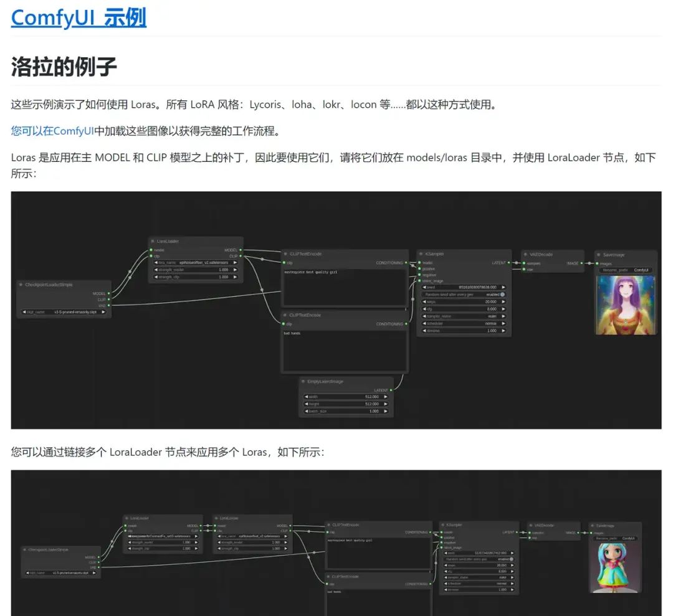The width and height of the screenshot is (673, 616).
Task: Click 您可以通过链接多个 LoraLoader paragraph text
Action: pos(168,452)
